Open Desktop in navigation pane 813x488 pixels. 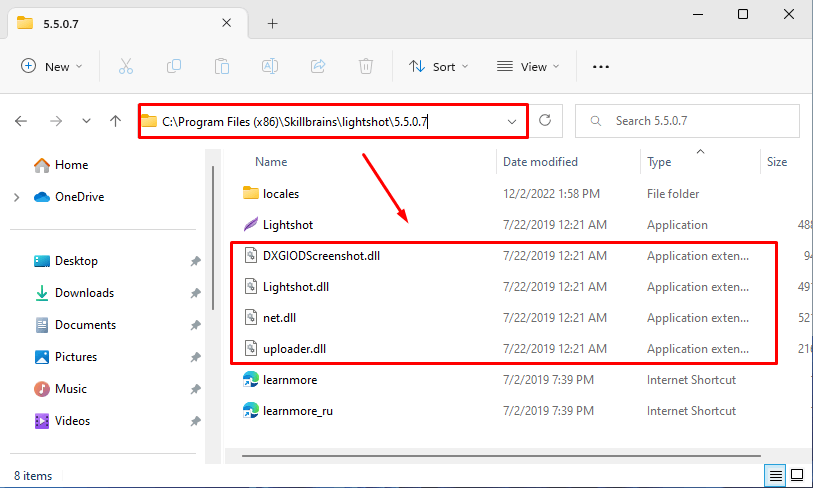[x=66, y=261]
